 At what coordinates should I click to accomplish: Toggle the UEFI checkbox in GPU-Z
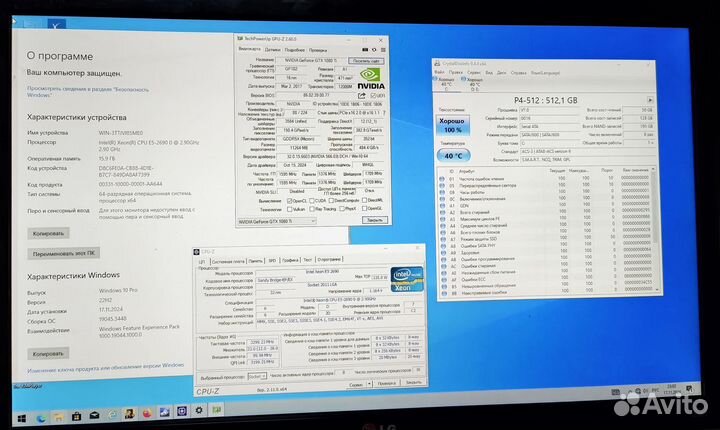tap(373, 96)
